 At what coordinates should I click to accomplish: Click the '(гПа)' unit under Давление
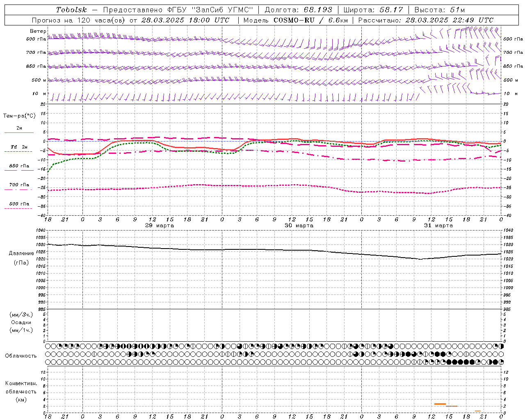(x=21, y=263)
